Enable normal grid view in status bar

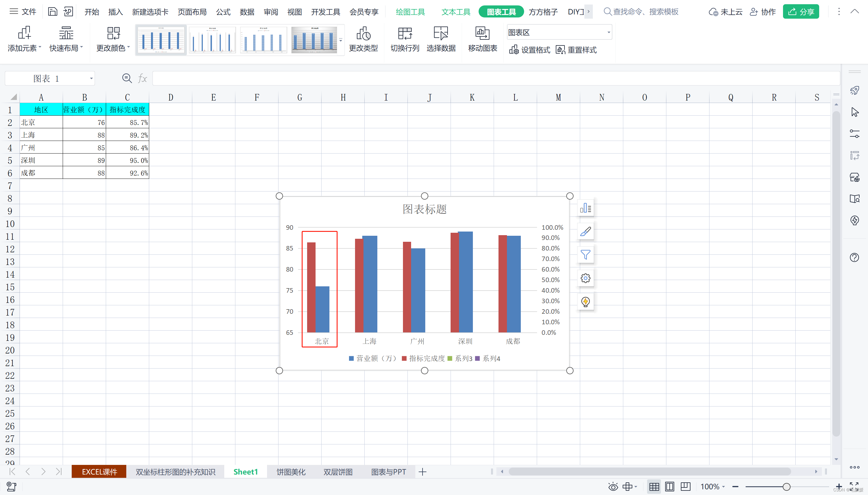tap(654, 487)
